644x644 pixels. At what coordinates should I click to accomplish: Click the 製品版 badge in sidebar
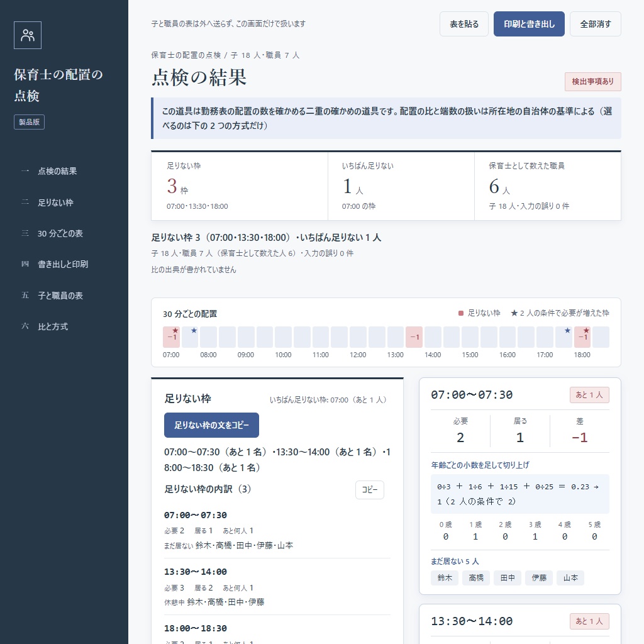click(29, 122)
